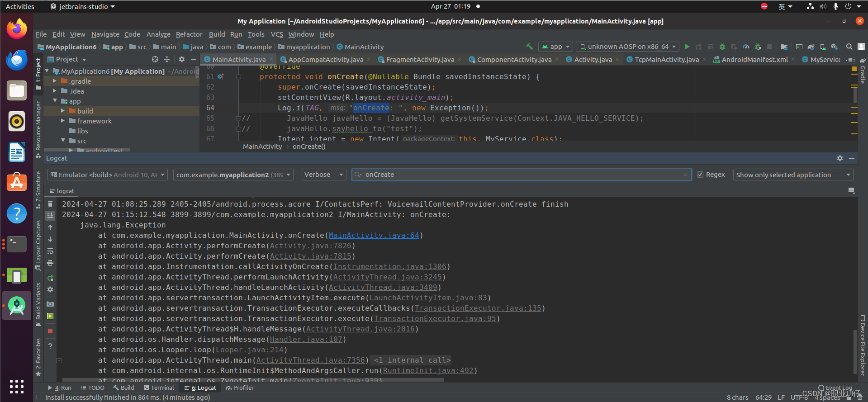Switch to TcpMainActivity.java tab
Screen dimensions: 868x402
[x=667, y=60]
